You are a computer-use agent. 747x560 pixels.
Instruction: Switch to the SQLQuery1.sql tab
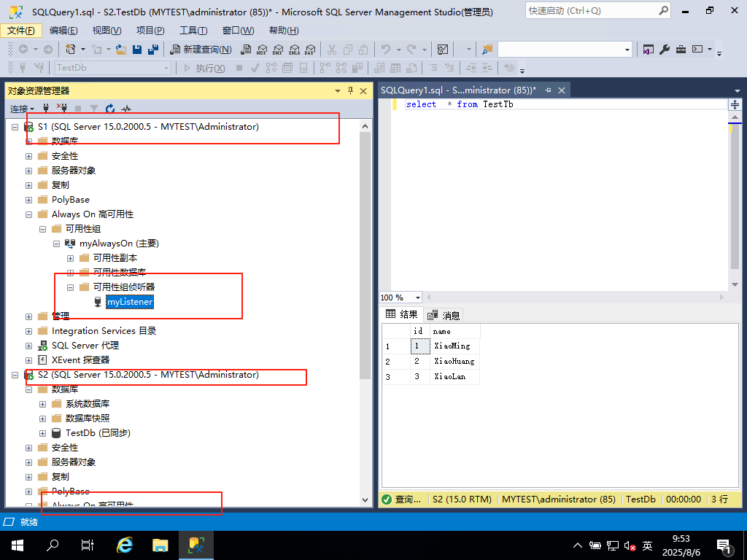tap(458, 90)
